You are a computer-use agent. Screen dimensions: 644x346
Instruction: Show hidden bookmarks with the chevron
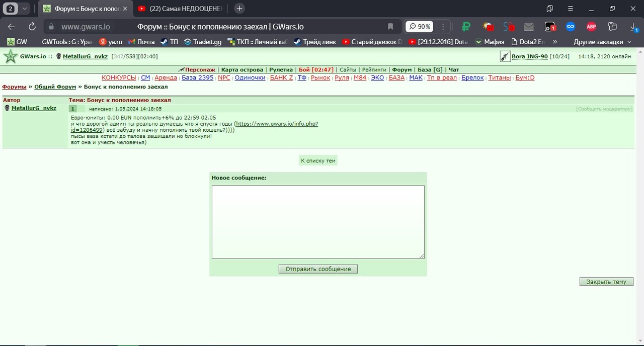(x=555, y=42)
